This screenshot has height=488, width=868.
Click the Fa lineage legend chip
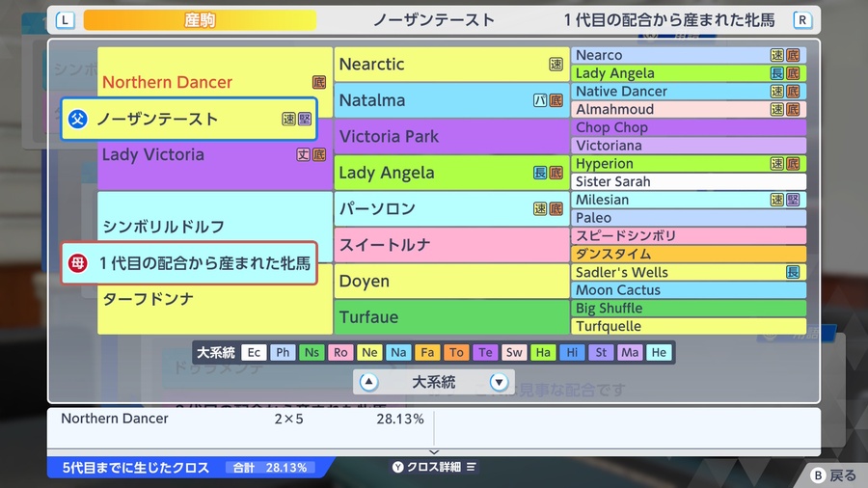(x=427, y=352)
